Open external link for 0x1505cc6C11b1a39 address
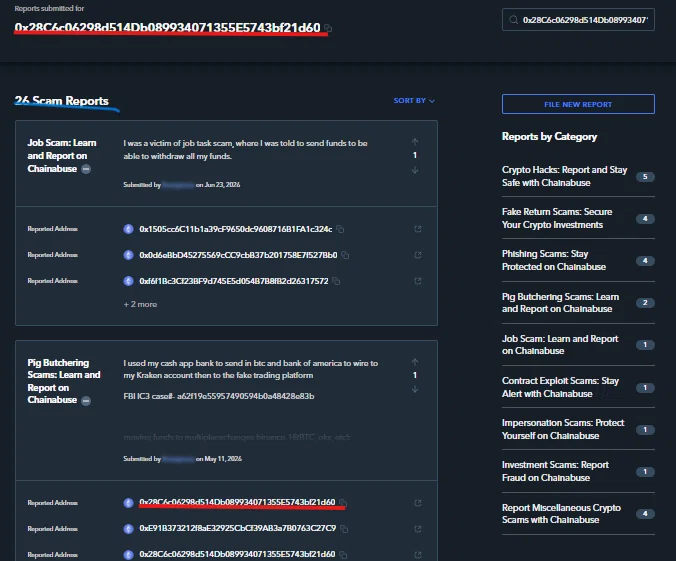Viewport: 676px width, 561px height. 418,229
